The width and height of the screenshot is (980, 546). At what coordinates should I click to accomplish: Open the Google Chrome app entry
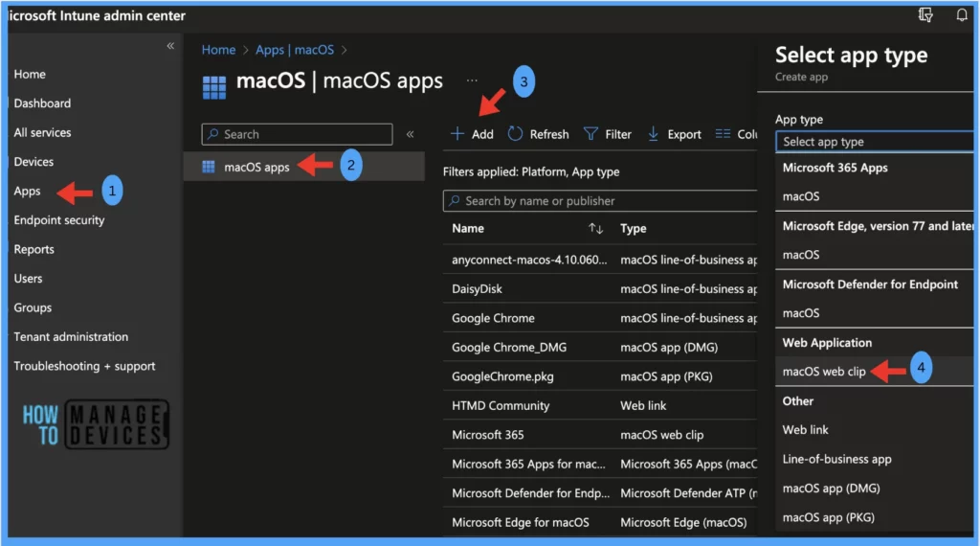[x=600, y=318]
